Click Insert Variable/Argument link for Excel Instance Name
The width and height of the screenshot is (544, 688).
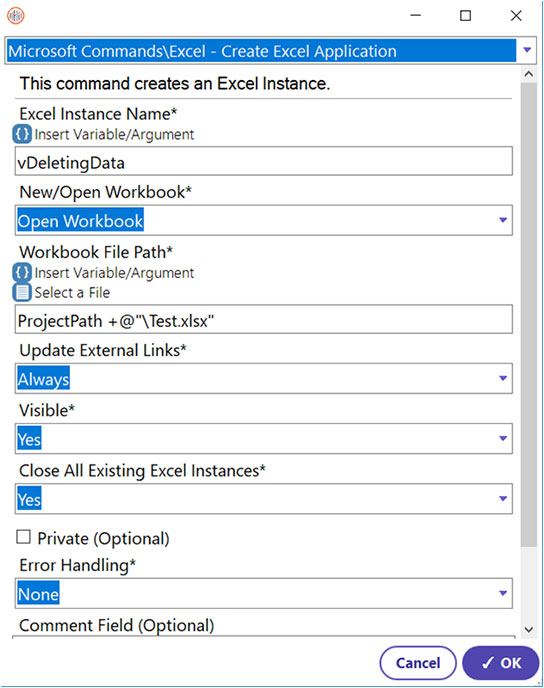click(x=114, y=134)
